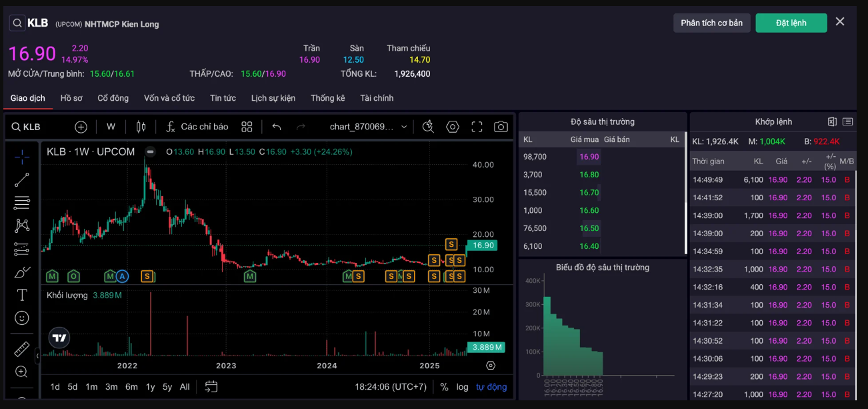Toggle auto scale "tự động"
Image resolution: width=868 pixels, height=409 pixels.
click(491, 387)
